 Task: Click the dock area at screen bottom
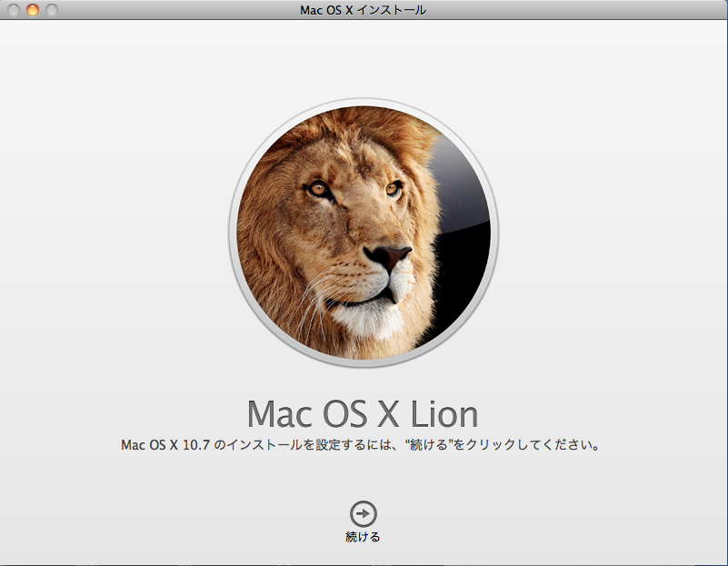(x=364, y=561)
